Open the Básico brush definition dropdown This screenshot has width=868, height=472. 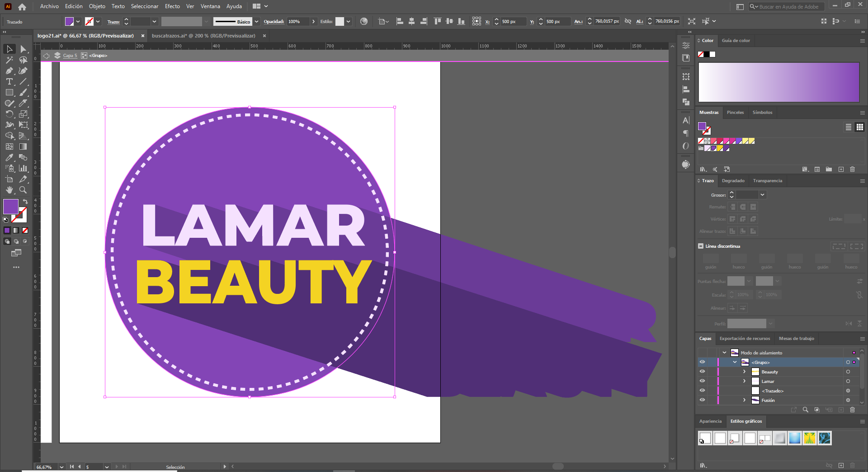(256, 21)
